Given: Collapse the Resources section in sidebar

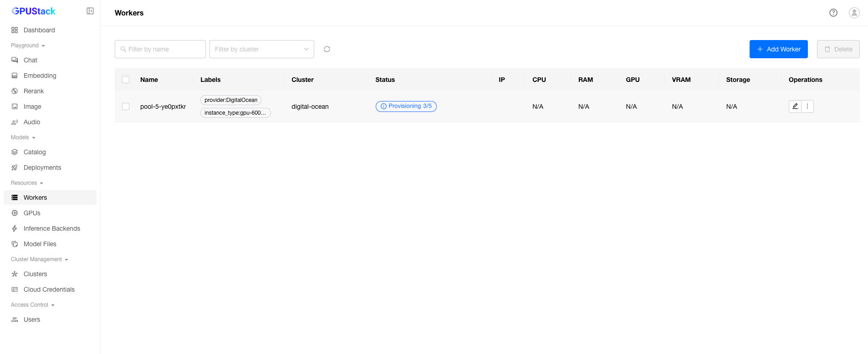Looking at the screenshot, I should [27, 183].
